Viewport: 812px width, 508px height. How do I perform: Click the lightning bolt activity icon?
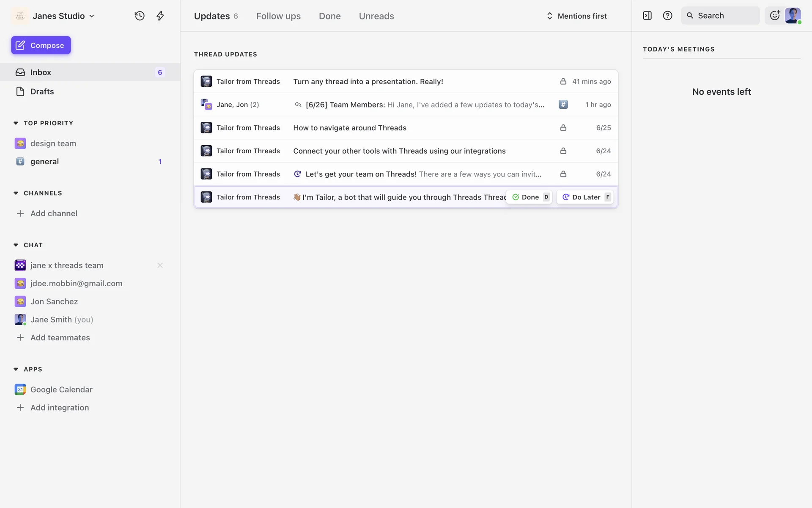tap(160, 16)
